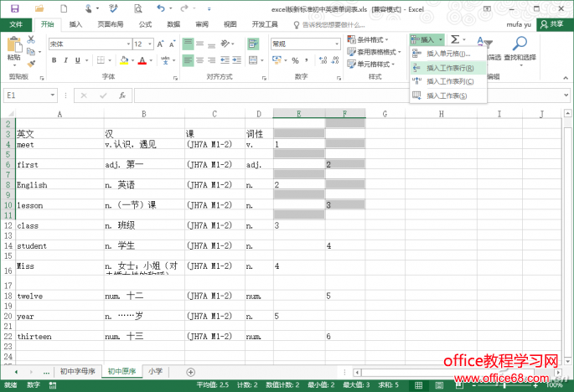The image size is (574, 392).
Task: Click the Sort and Filter icon
Action: (x=485, y=43)
